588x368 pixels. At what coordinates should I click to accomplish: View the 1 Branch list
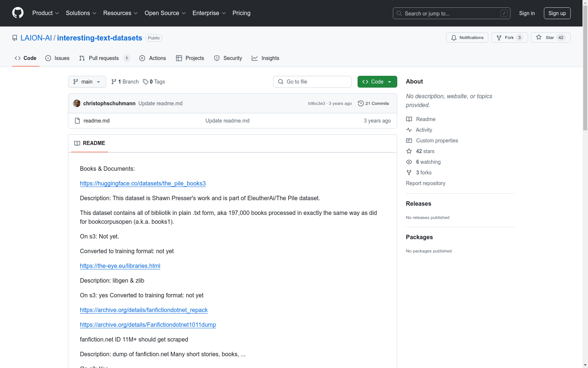pyautogui.click(x=125, y=82)
